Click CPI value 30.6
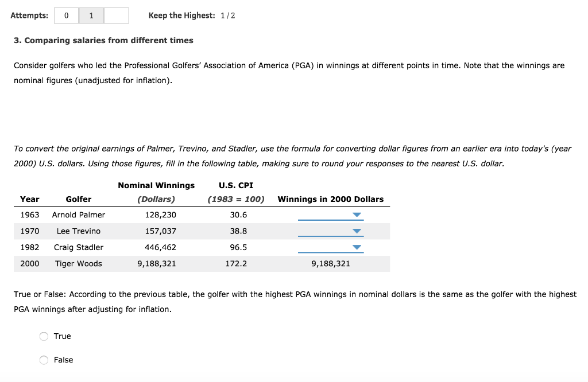 click(238, 215)
